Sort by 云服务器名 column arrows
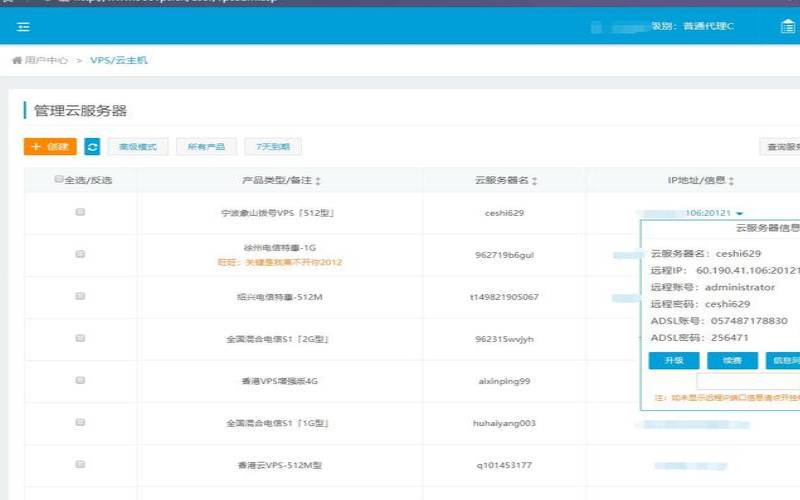 pyautogui.click(x=534, y=181)
